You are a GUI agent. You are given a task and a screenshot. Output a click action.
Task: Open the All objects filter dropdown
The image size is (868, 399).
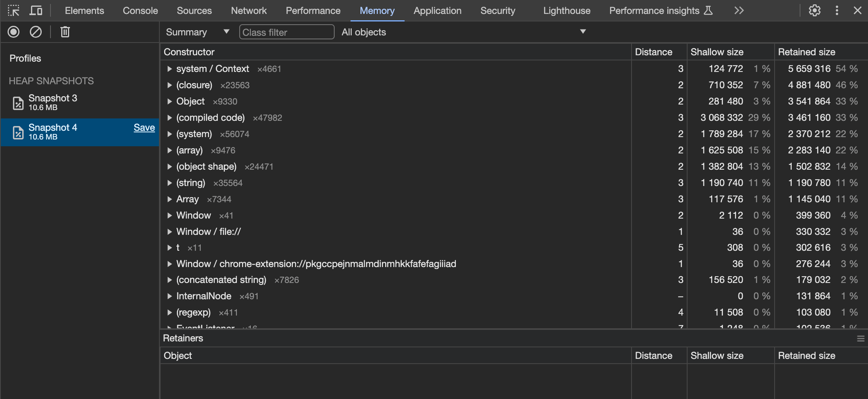click(x=463, y=32)
